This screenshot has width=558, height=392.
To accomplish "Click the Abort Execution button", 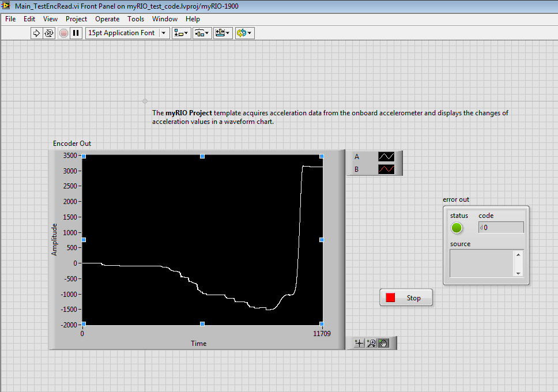I will 64,33.
